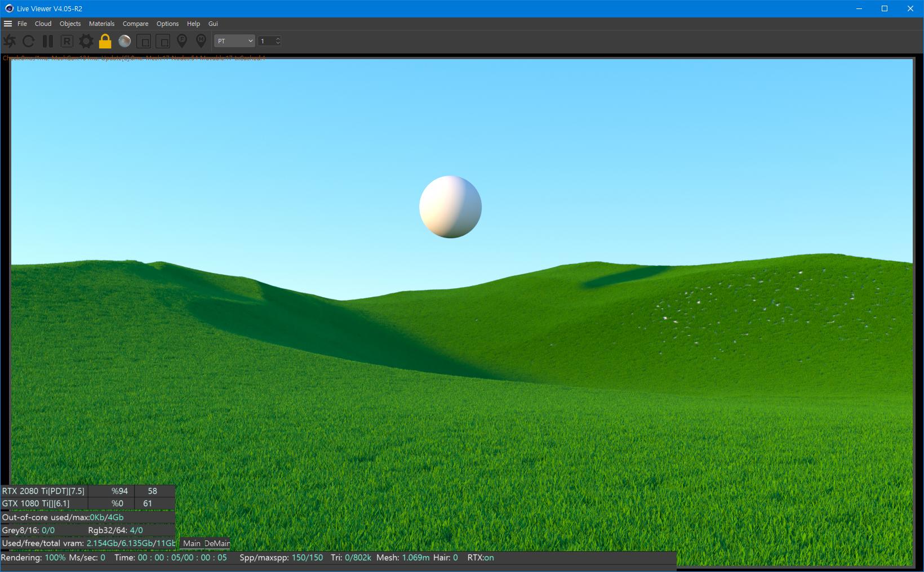Viewport: 924px width, 572px height.
Task: Open the Compare menu
Action: [135, 24]
